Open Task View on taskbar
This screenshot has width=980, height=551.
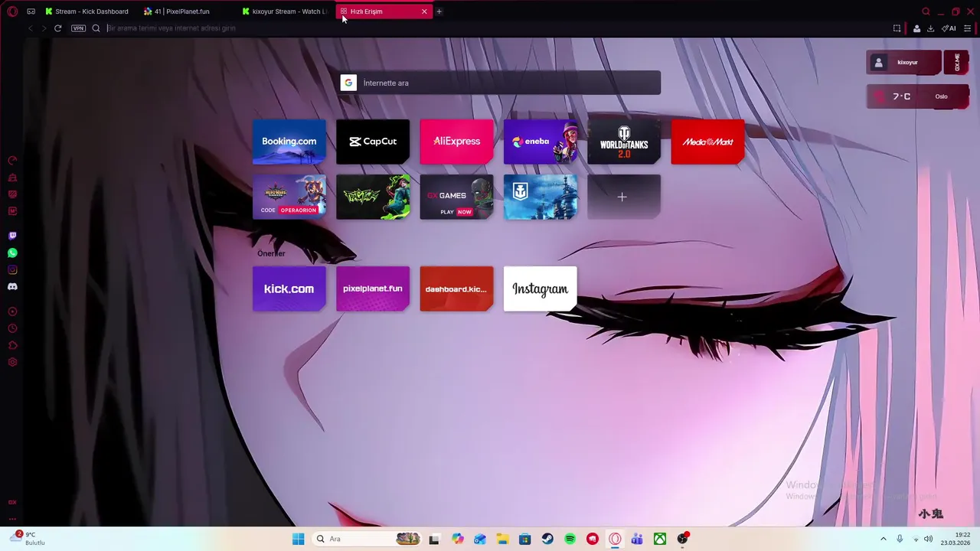point(434,539)
